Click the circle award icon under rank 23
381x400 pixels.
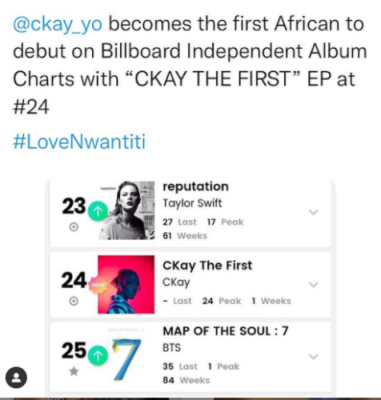click(x=74, y=227)
